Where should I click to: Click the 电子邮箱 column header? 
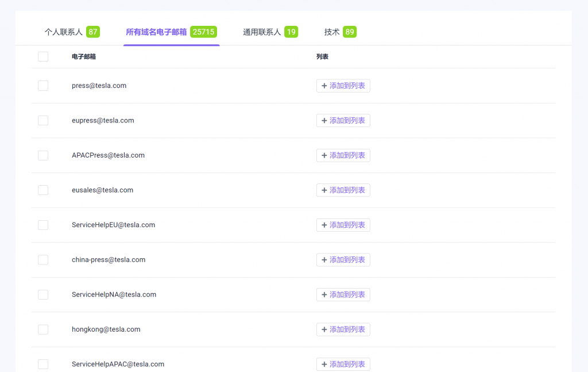(x=84, y=57)
